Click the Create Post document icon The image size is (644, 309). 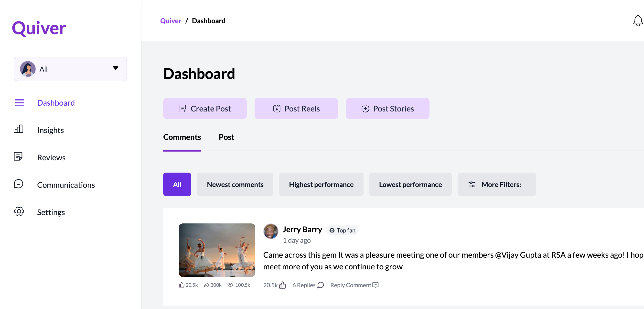183,109
